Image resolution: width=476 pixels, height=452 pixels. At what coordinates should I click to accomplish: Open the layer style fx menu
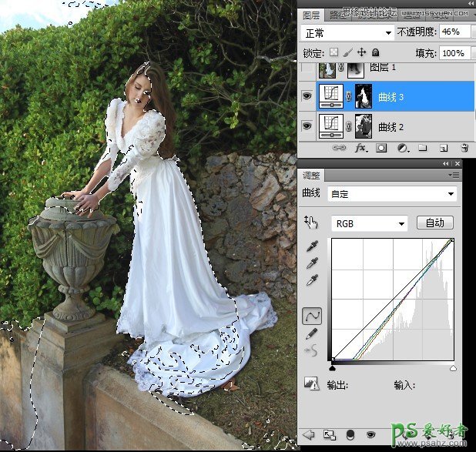pyautogui.click(x=360, y=147)
